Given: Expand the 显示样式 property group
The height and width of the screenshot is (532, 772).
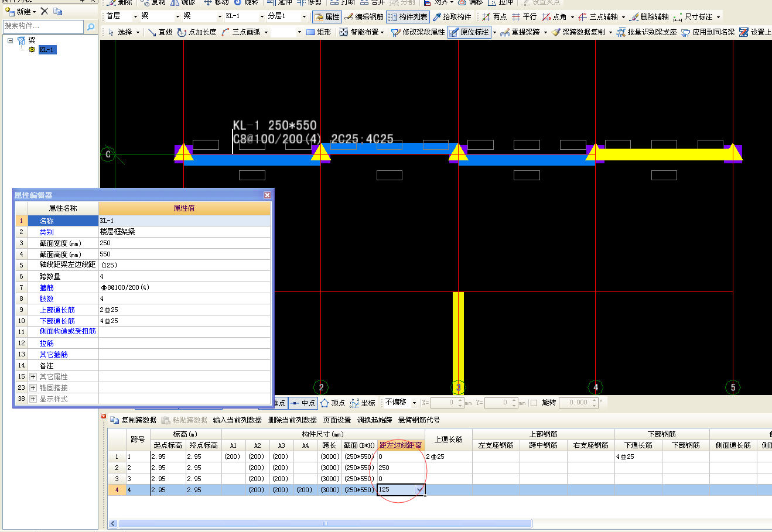Looking at the screenshot, I should 33,399.
